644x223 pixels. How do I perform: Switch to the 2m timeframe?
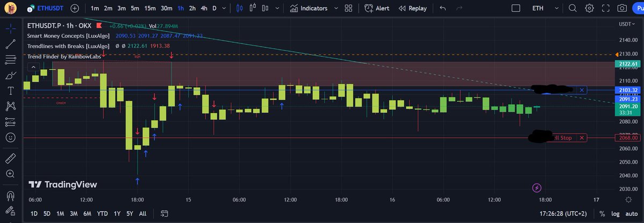[108, 9]
